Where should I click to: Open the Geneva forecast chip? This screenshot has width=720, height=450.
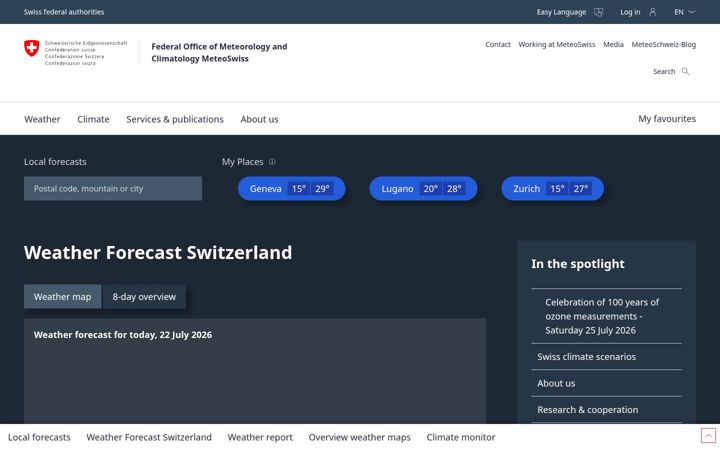pyautogui.click(x=292, y=188)
